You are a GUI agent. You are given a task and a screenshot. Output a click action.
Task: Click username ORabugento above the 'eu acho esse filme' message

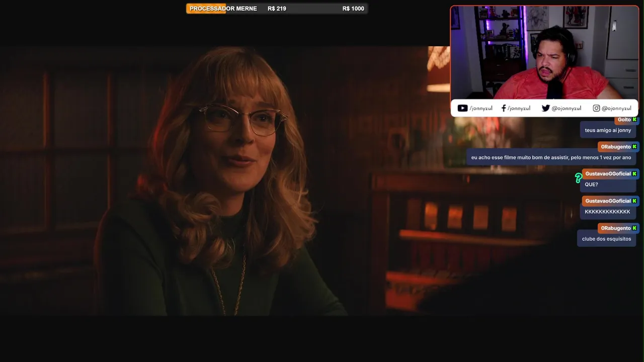click(615, 147)
